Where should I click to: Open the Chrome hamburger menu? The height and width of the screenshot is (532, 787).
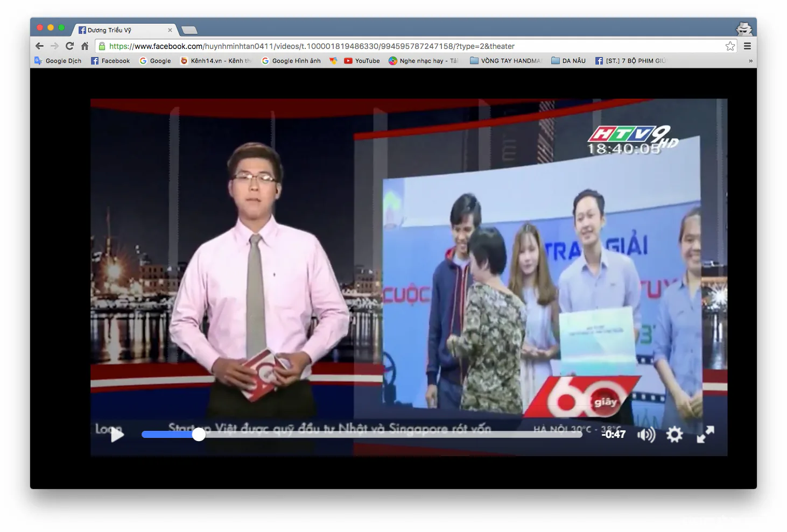(747, 46)
